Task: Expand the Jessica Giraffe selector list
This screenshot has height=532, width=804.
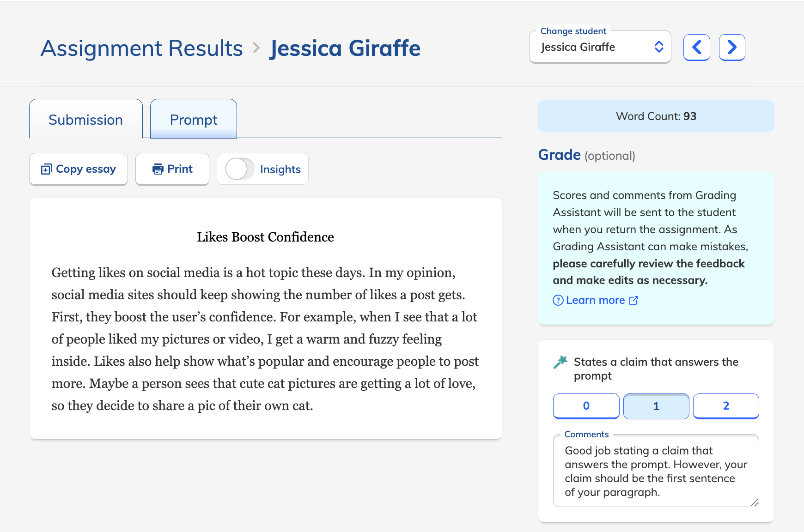Action: pyautogui.click(x=600, y=47)
